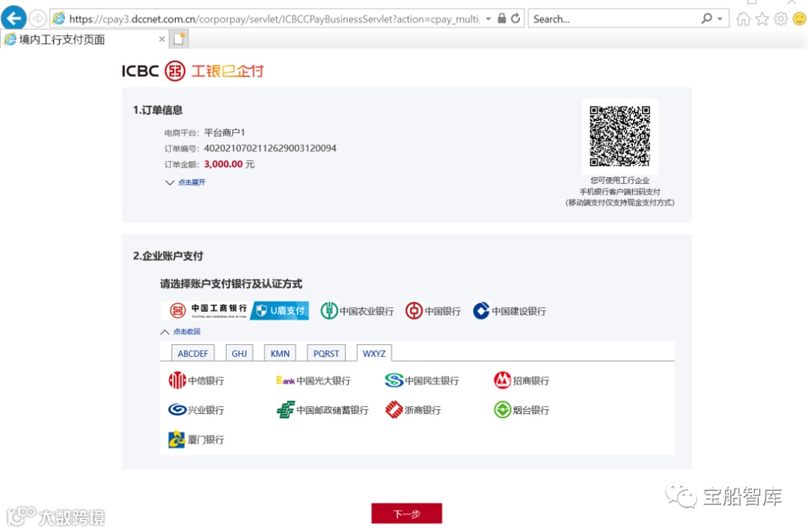Screen dimensions: 808x532
Task: Select 中国农业银行 as payment bank
Action: (357, 311)
